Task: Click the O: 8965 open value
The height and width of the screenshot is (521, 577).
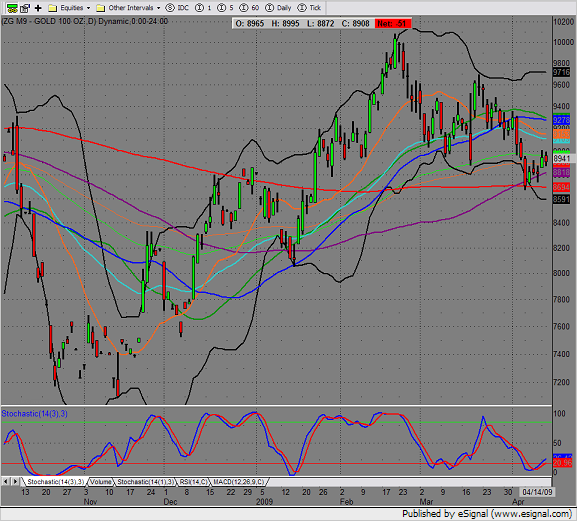Action: [249, 24]
